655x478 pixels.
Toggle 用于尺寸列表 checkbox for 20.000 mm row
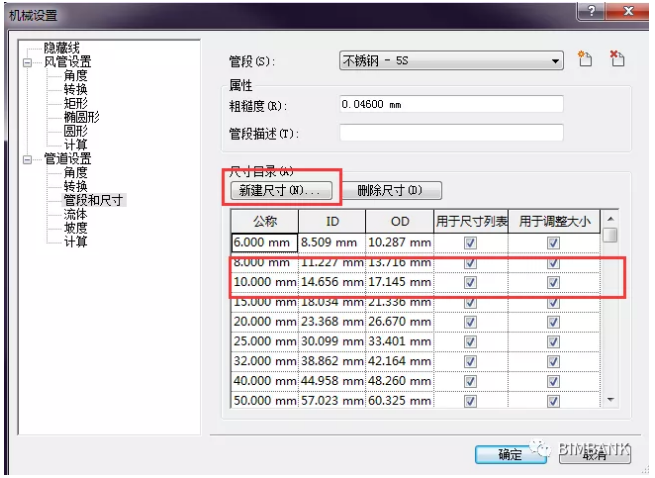[470, 322]
